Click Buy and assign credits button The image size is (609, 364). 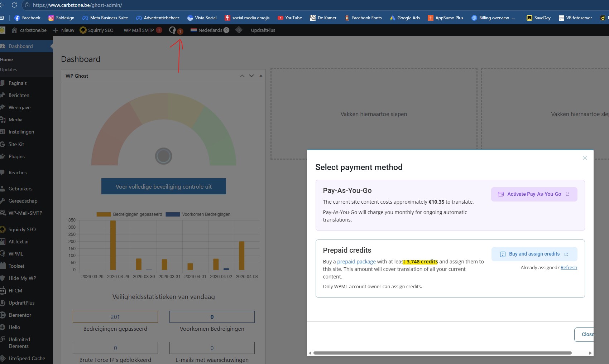(x=534, y=254)
